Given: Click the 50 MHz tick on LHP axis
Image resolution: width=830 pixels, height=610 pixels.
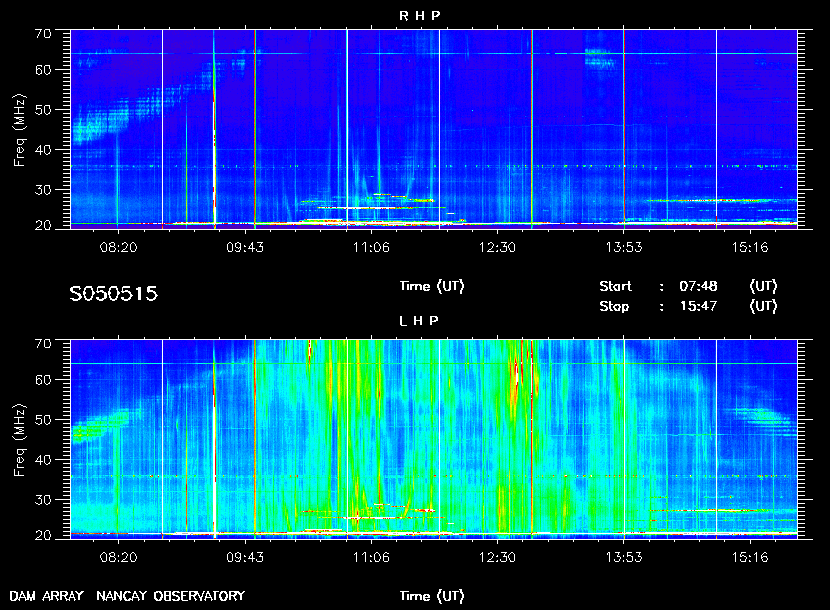Looking at the screenshot, I should point(43,419).
